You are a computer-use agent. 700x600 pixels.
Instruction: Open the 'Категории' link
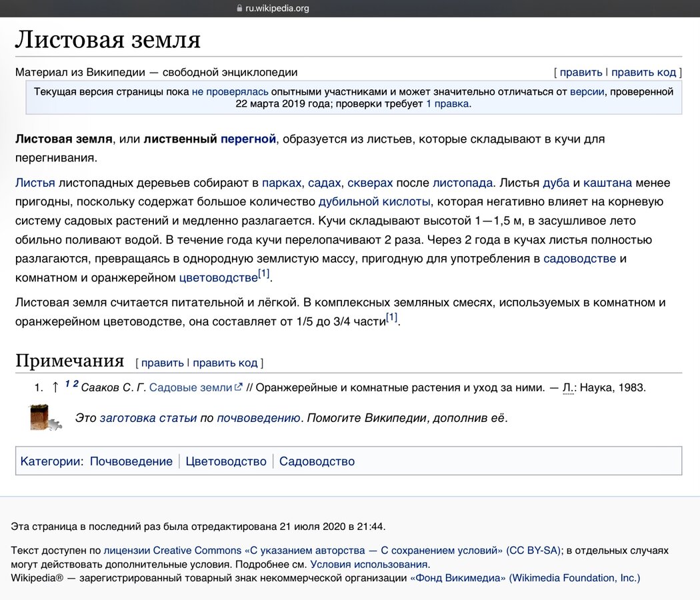point(51,461)
